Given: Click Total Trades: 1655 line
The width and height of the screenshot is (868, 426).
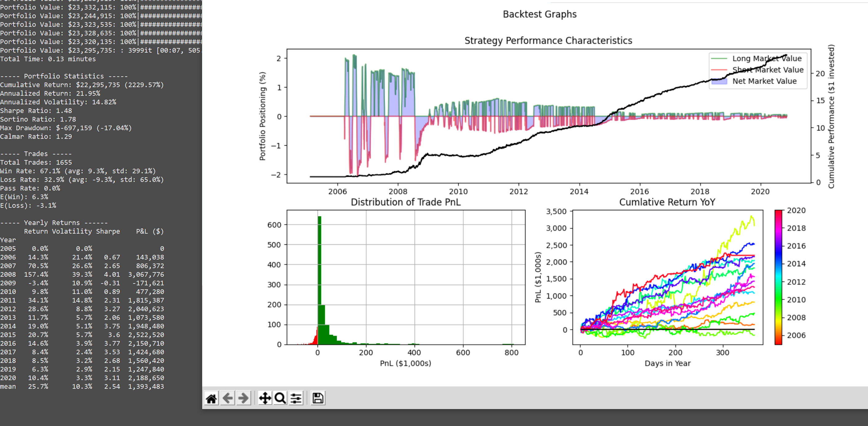Looking at the screenshot, I should pyautogui.click(x=36, y=162).
